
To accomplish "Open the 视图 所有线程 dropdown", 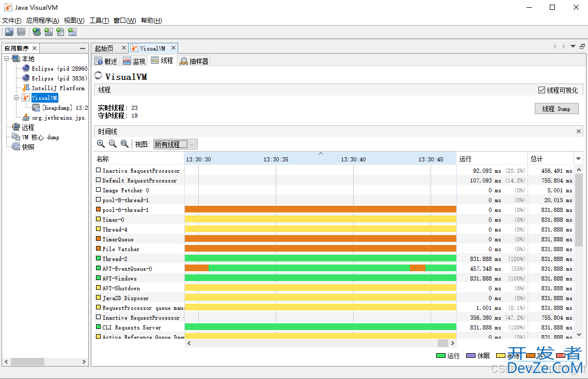I will (x=176, y=144).
